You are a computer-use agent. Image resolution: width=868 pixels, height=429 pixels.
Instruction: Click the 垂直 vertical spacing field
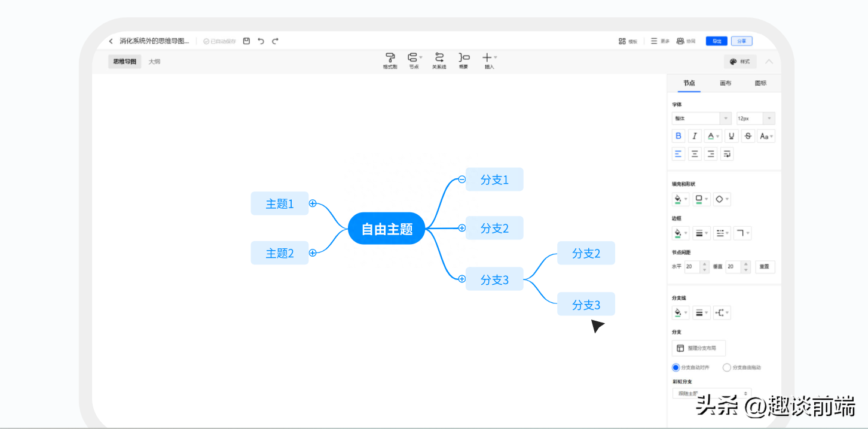(733, 266)
